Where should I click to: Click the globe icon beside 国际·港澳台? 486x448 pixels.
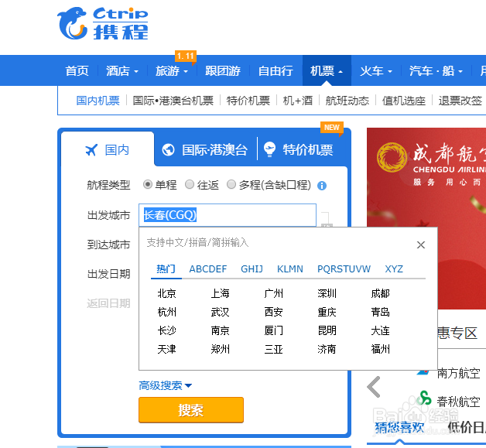coord(168,150)
